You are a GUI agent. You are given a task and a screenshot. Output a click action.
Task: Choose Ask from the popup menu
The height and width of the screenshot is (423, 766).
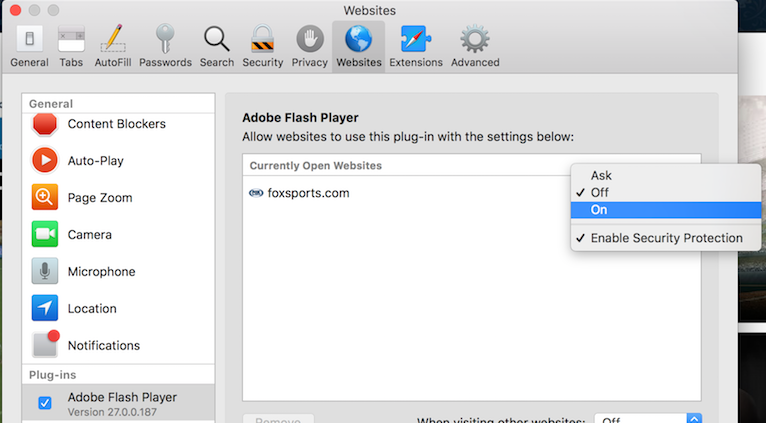click(666, 175)
